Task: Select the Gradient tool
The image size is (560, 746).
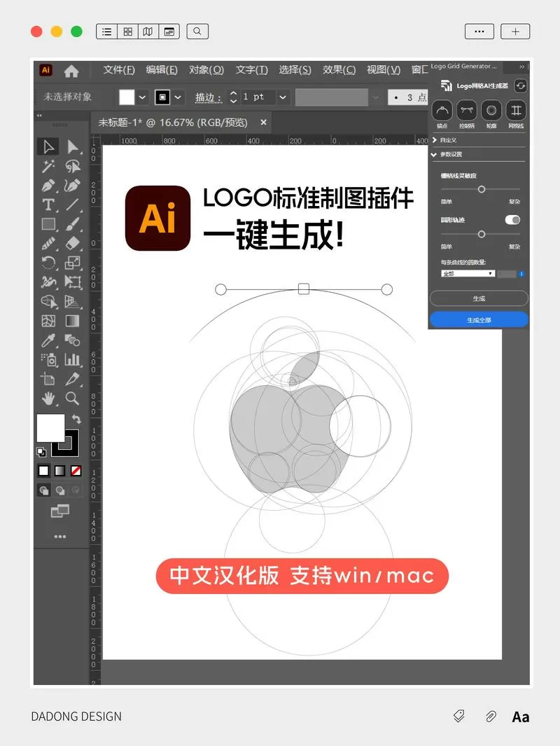Action: (x=72, y=321)
